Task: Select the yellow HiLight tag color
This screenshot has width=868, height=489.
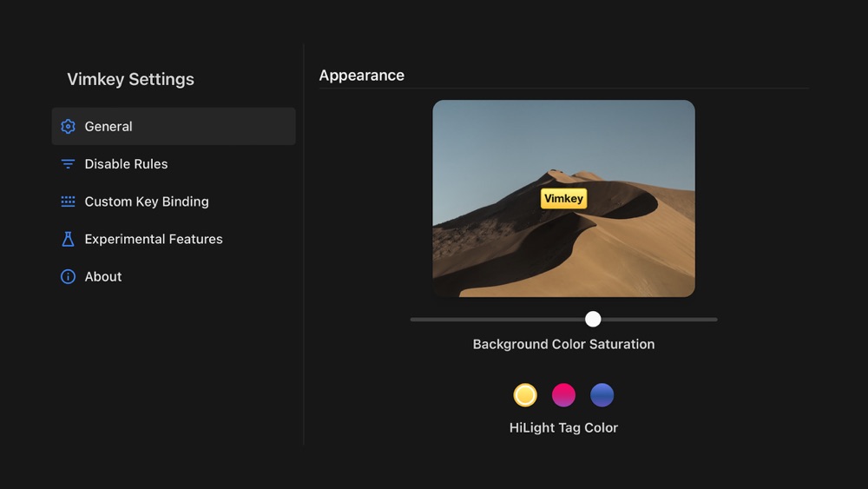Action: pos(525,395)
